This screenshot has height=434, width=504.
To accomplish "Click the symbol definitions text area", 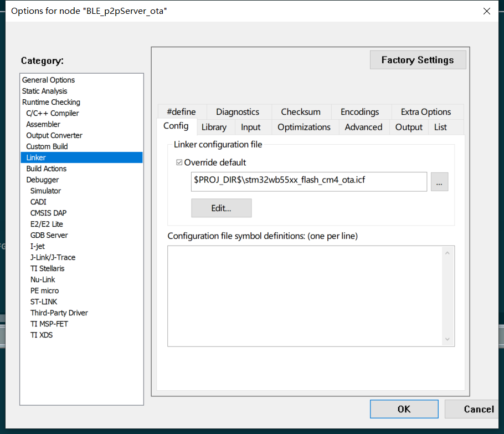I will click(x=305, y=296).
